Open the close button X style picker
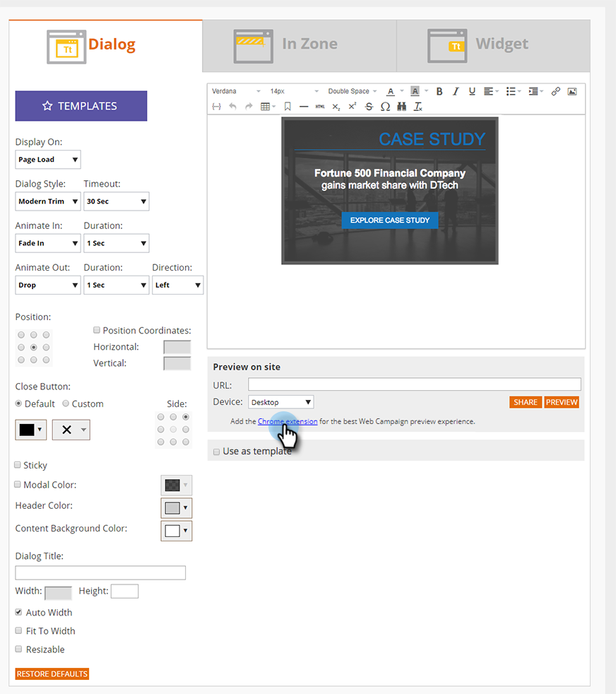The image size is (616, 694). (71, 430)
